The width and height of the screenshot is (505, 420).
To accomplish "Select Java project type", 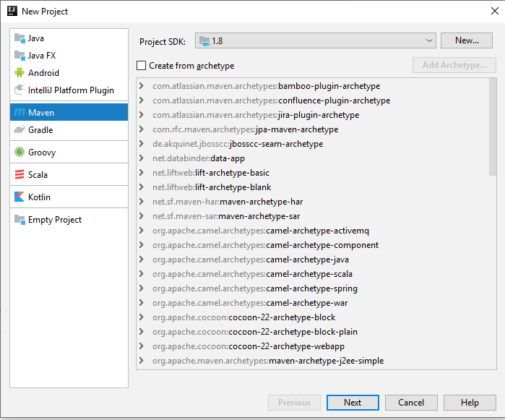I will 69,38.
